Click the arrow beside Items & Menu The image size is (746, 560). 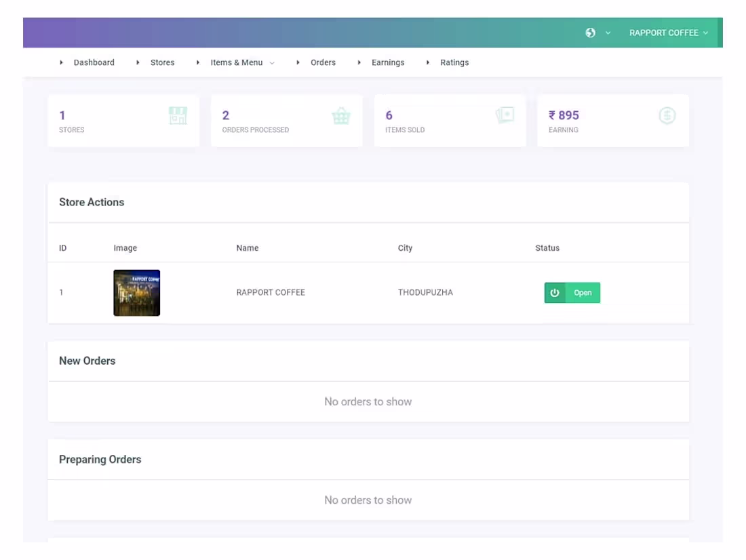click(x=198, y=62)
